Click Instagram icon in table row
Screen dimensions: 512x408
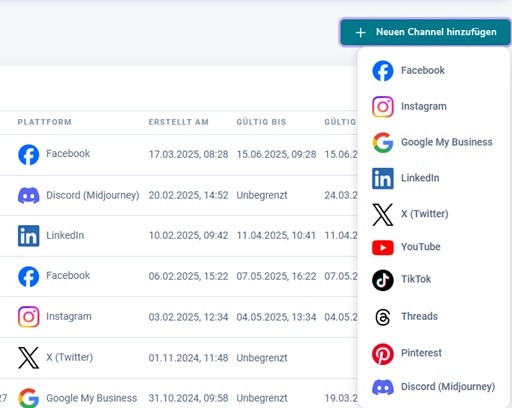coord(28,317)
